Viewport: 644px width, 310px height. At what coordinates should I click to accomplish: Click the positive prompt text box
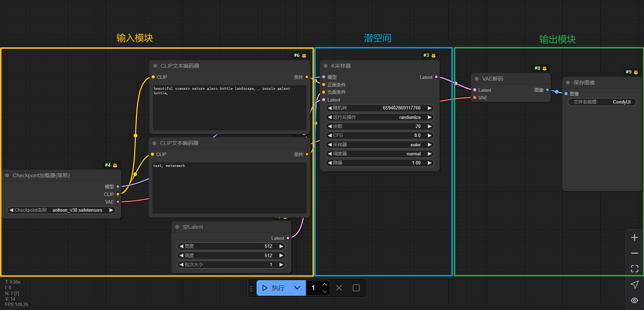[x=229, y=108]
